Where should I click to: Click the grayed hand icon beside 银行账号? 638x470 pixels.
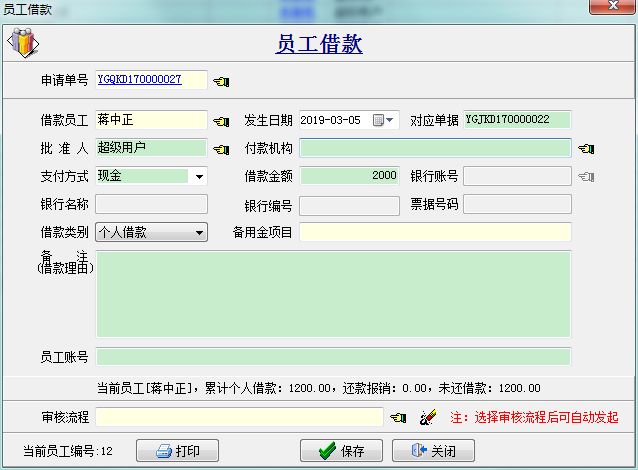[x=586, y=177]
